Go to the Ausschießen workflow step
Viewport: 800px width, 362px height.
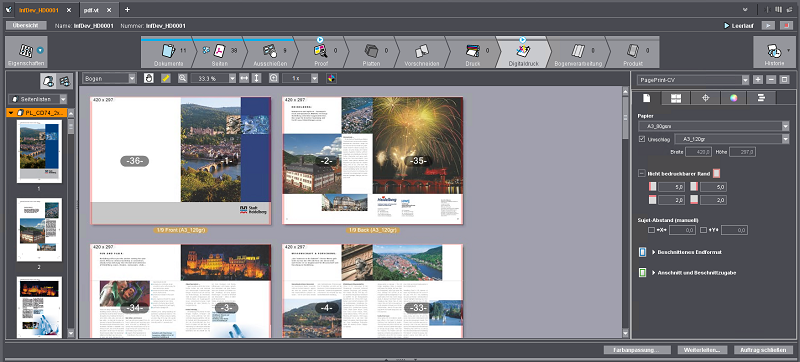(270, 53)
